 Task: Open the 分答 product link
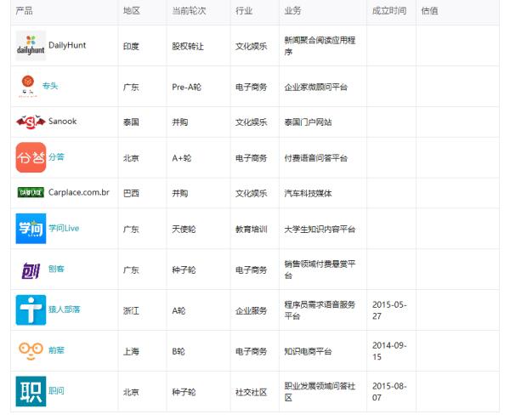(x=56, y=156)
